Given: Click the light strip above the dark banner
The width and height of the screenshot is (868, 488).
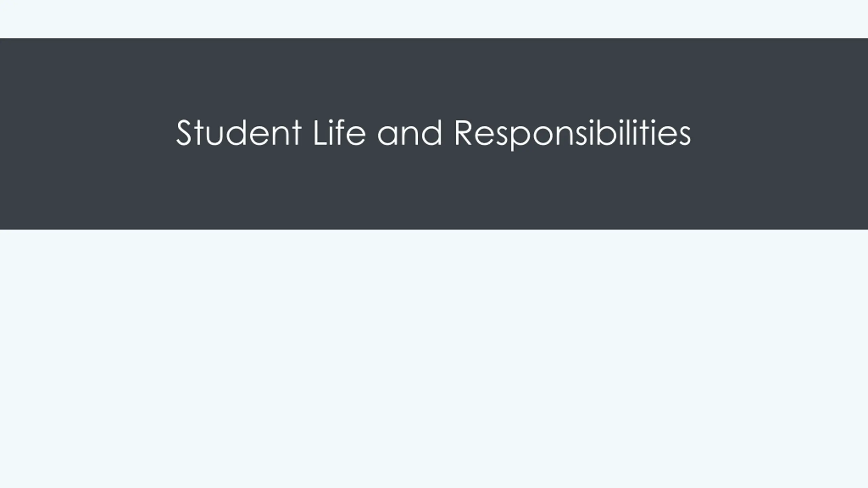Looking at the screenshot, I should 434,19.
